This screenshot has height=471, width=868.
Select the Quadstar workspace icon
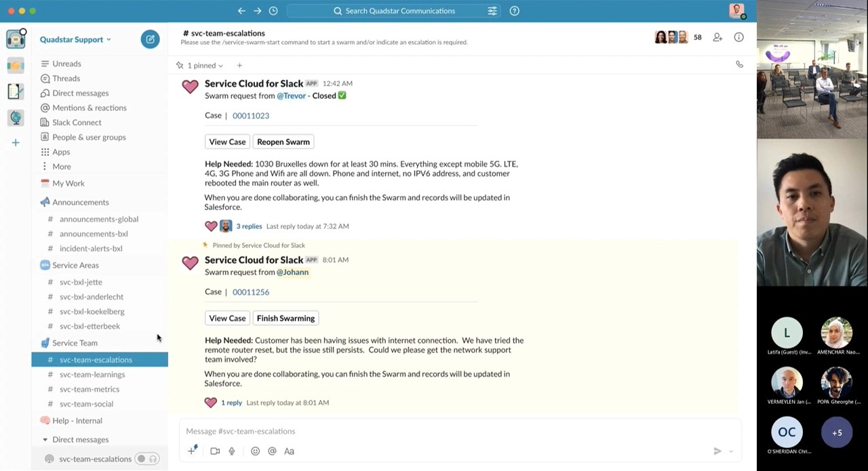(x=16, y=39)
